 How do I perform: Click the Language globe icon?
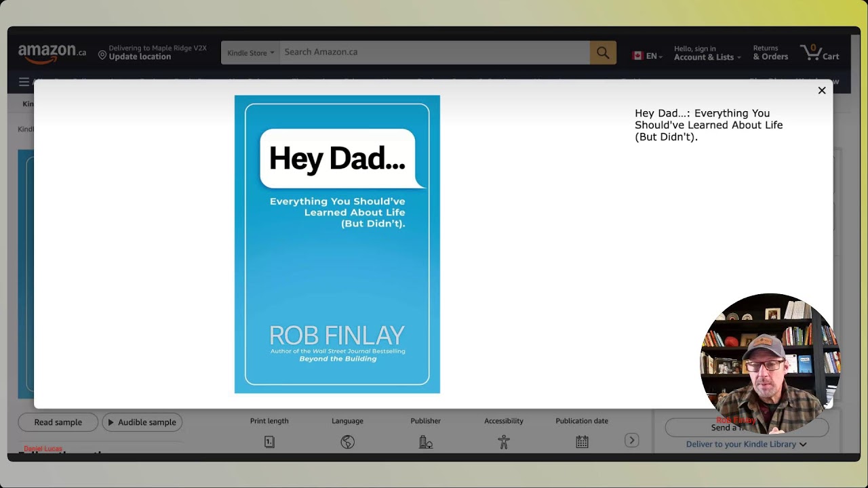point(348,442)
